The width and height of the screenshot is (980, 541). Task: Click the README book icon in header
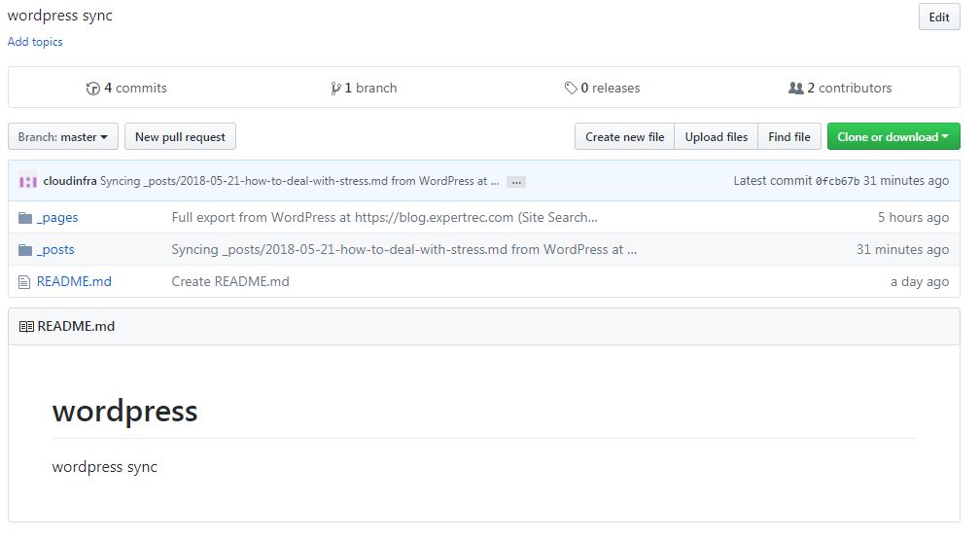(26, 327)
